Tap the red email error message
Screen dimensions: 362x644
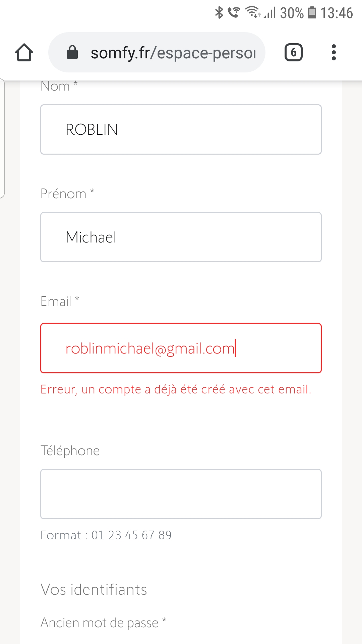[176, 389]
